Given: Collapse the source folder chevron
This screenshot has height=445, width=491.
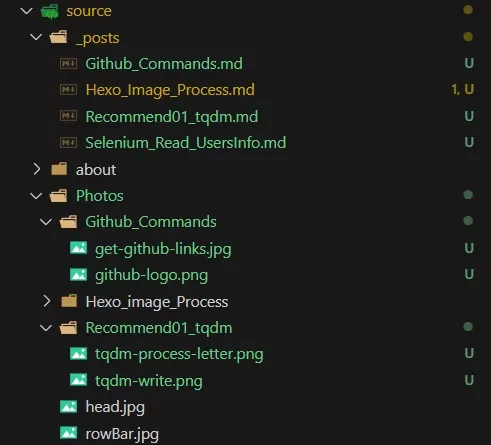Looking at the screenshot, I should point(26,11).
